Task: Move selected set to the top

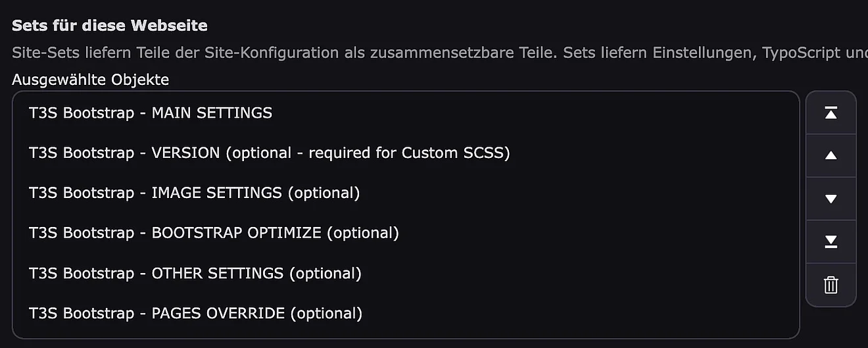Action: point(831,113)
